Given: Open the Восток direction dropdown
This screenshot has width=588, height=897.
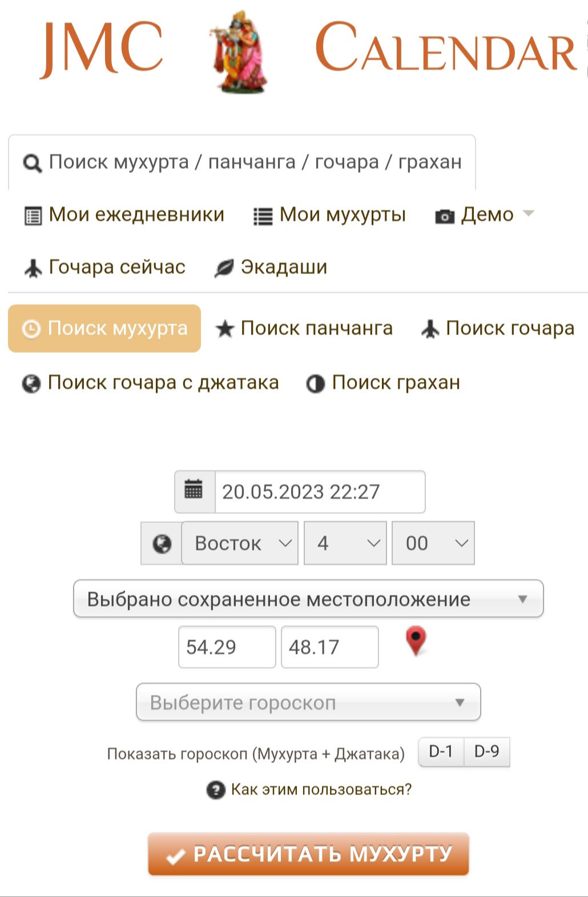Looking at the screenshot, I should tap(240, 543).
